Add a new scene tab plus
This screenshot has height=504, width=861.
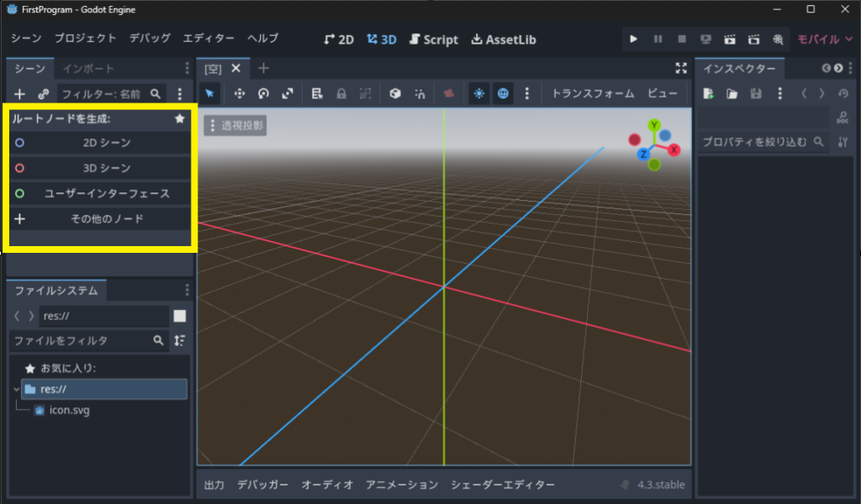coord(263,68)
